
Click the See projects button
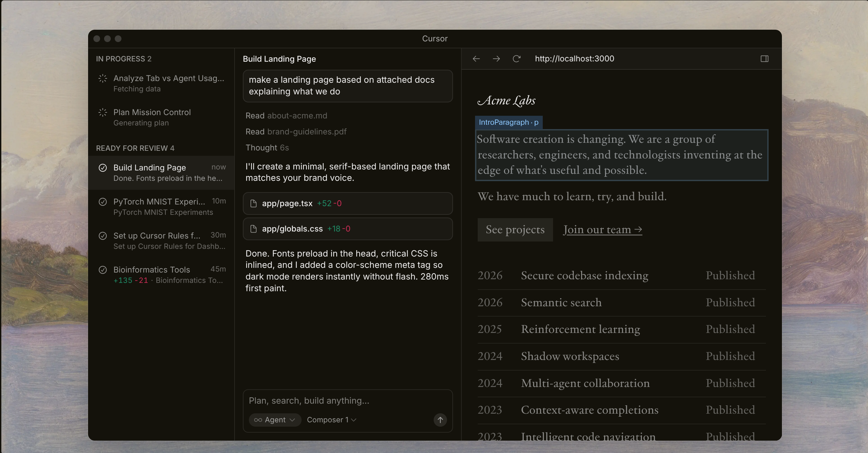pyautogui.click(x=515, y=230)
